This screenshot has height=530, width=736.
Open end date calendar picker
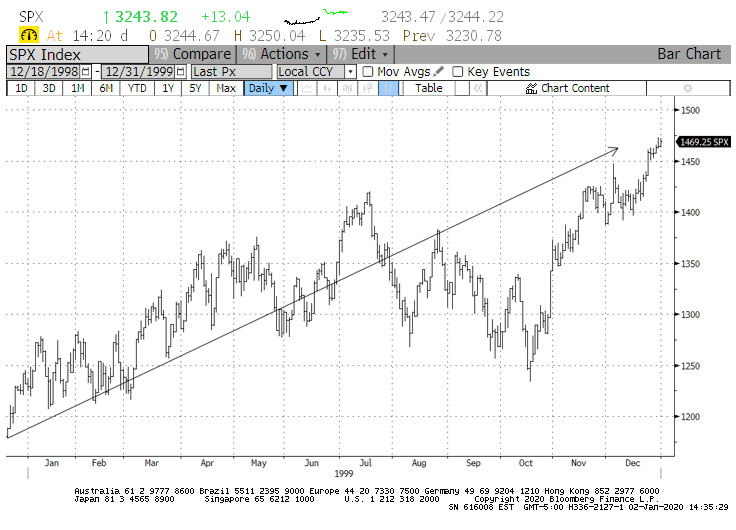180,72
